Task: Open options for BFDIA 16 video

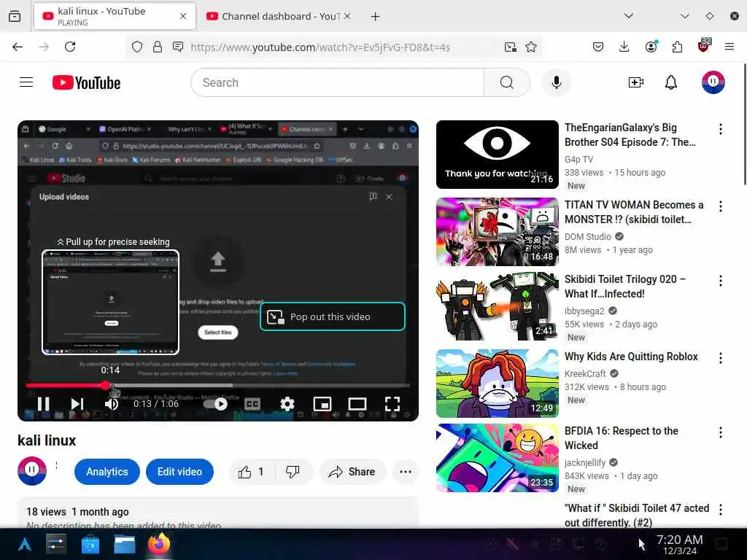Action: pos(720,432)
